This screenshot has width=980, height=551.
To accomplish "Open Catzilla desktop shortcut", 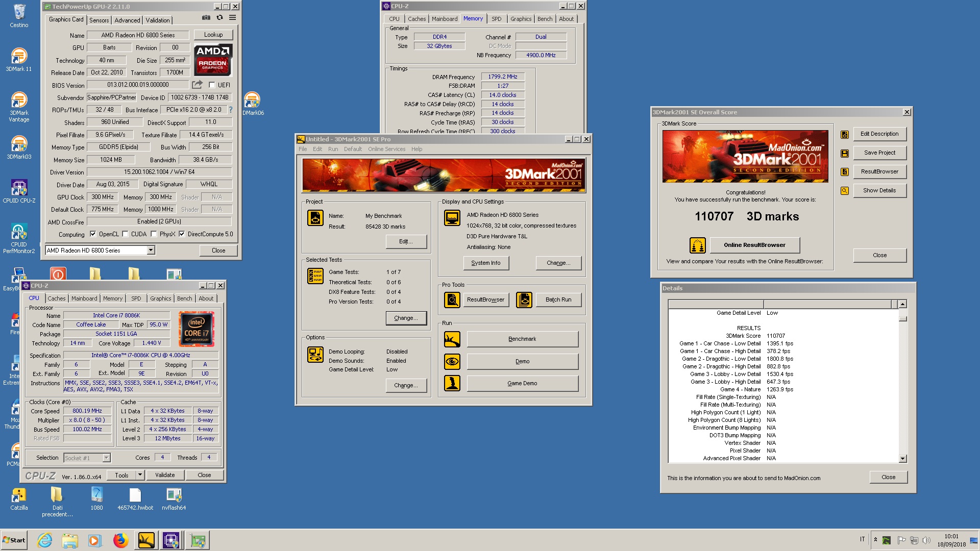I will 19,498.
